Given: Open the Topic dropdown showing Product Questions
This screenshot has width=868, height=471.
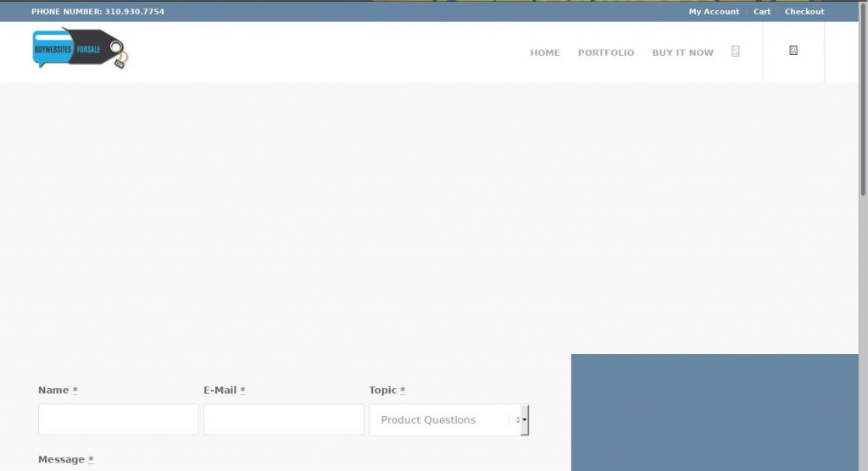Looking at the screenshot, I should click(x=449, y=419).
